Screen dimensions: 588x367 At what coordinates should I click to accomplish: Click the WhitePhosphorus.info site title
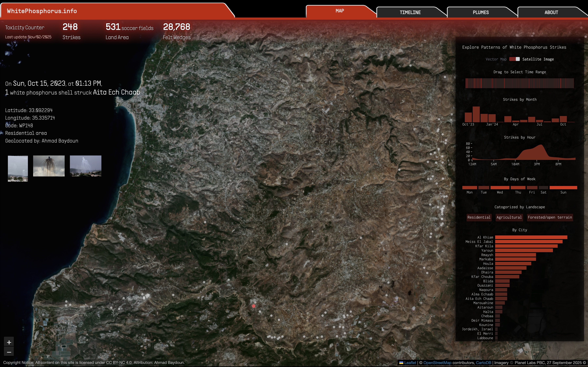[42, 11]
